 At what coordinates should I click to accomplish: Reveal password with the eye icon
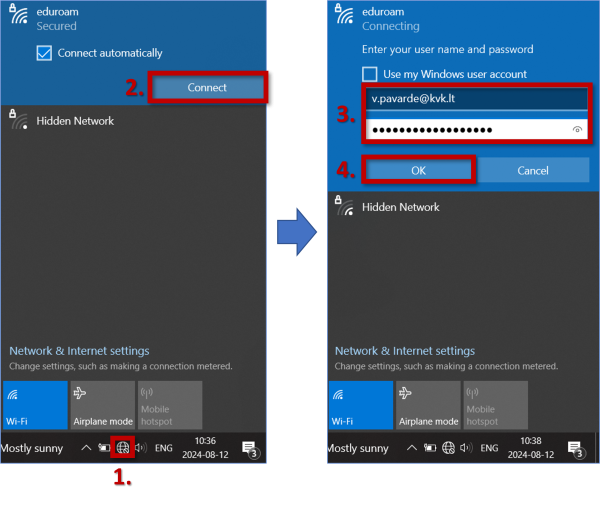point(577,129)
